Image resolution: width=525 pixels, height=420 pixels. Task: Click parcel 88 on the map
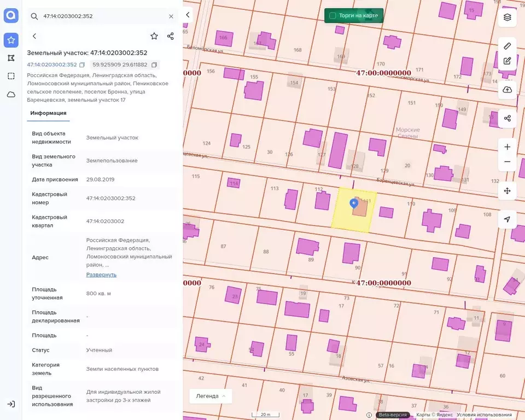click(266, 252)
